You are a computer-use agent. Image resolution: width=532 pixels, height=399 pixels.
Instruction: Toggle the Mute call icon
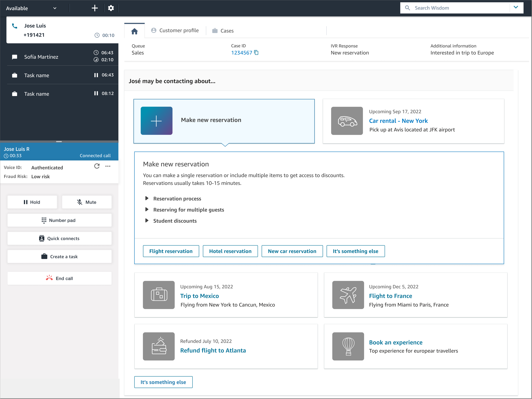click(87, 202)
